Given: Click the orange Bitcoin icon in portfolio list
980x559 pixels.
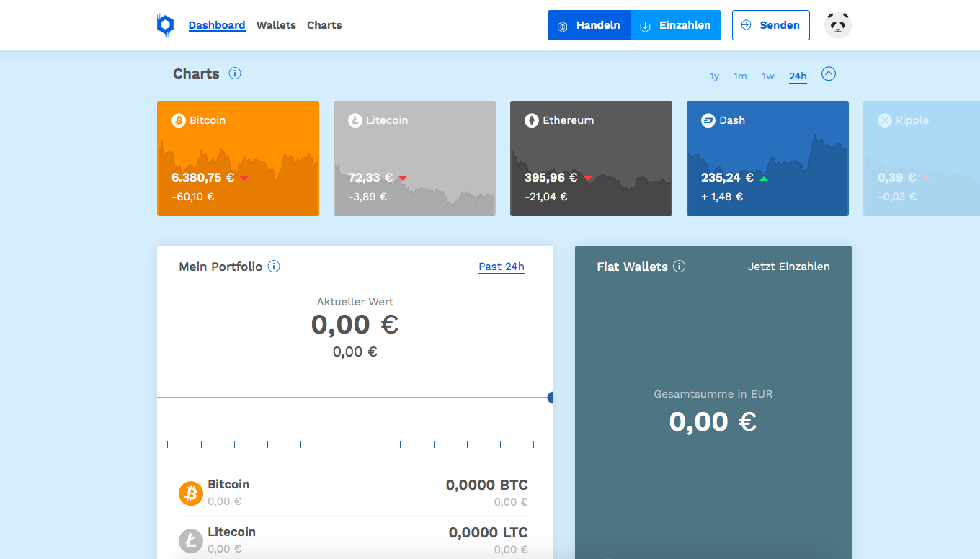Looking at the screenshot, I should [x=191, y=493].
